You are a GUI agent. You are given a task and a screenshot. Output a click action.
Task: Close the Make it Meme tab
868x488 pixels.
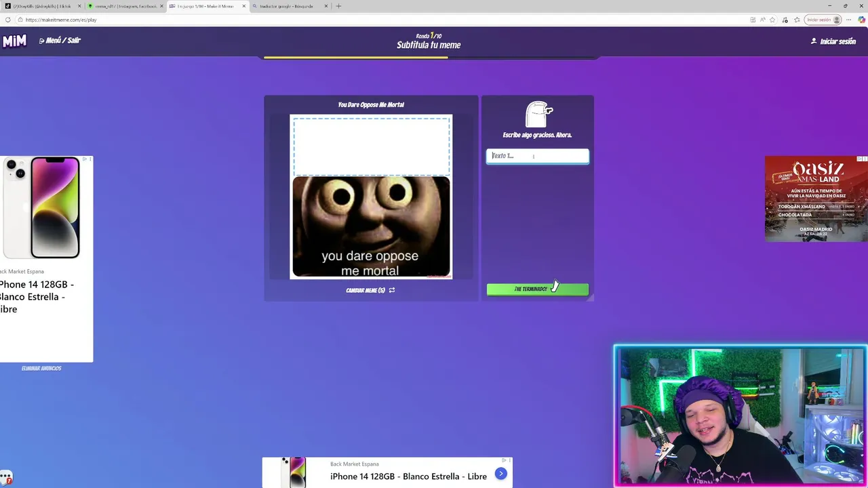[244, 6]
